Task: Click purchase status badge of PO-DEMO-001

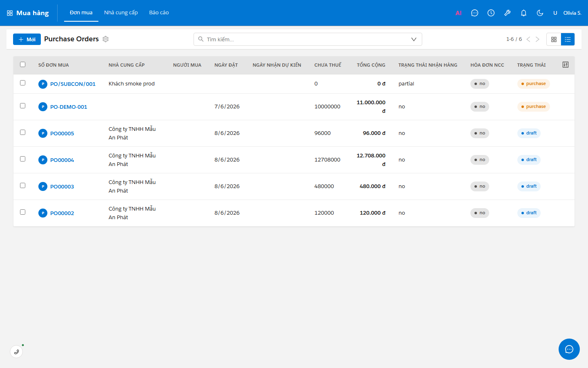Action: (x=534, y=107)
